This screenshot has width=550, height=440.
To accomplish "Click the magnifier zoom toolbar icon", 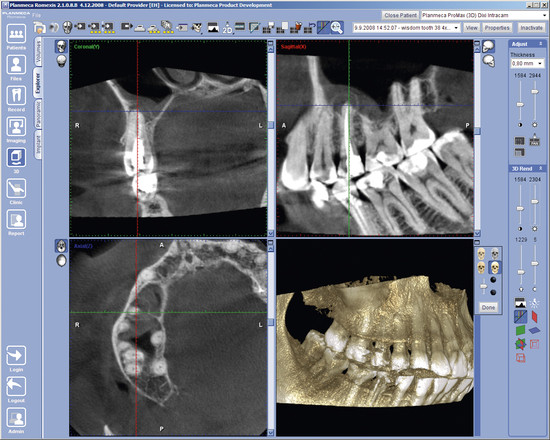I will coord(337,27).
